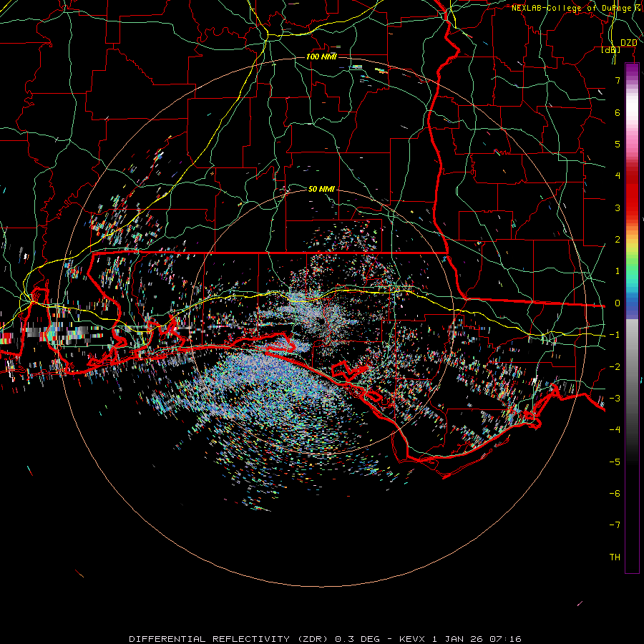
Task: Click the 2 value on the color scale
Action: coord(618,240)
